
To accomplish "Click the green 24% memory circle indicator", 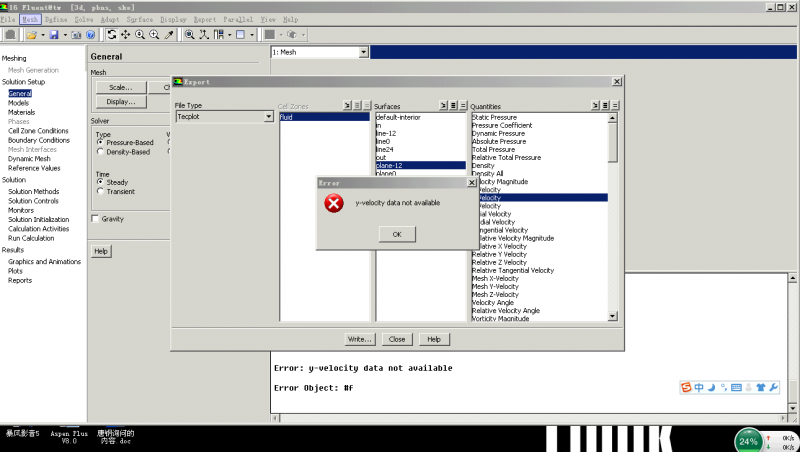I will [x=748, y=441].
